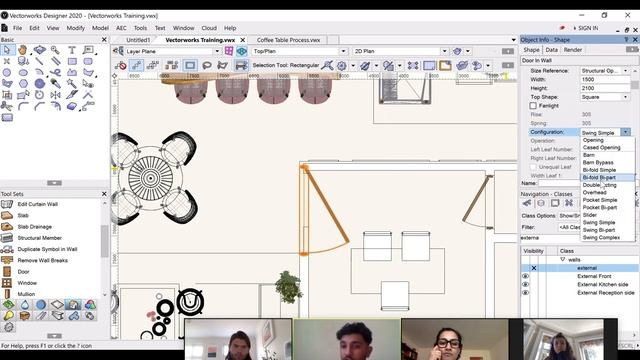Select Remove Wall Breaks in Tool Sets

(x=42, y=260)
